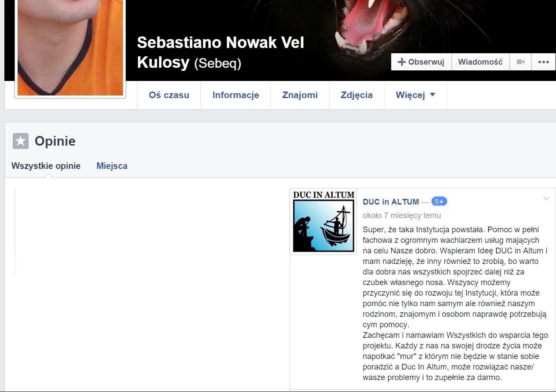Open the około 7 miesięcy temu timestamp

coord(401,216)
